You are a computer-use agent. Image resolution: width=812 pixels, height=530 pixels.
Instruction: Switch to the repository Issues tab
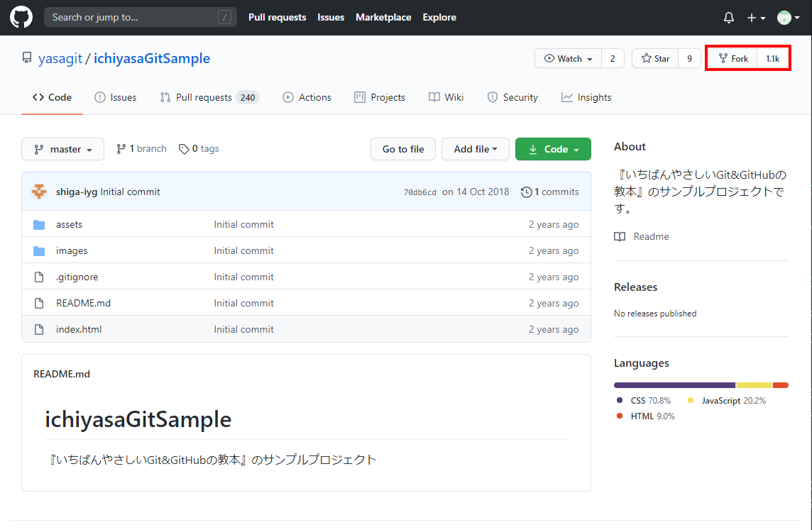[x=116, y=97]
